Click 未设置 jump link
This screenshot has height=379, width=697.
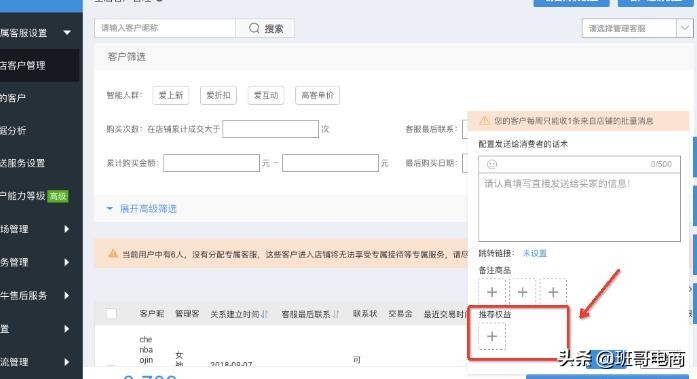click(x=535, y=253)
